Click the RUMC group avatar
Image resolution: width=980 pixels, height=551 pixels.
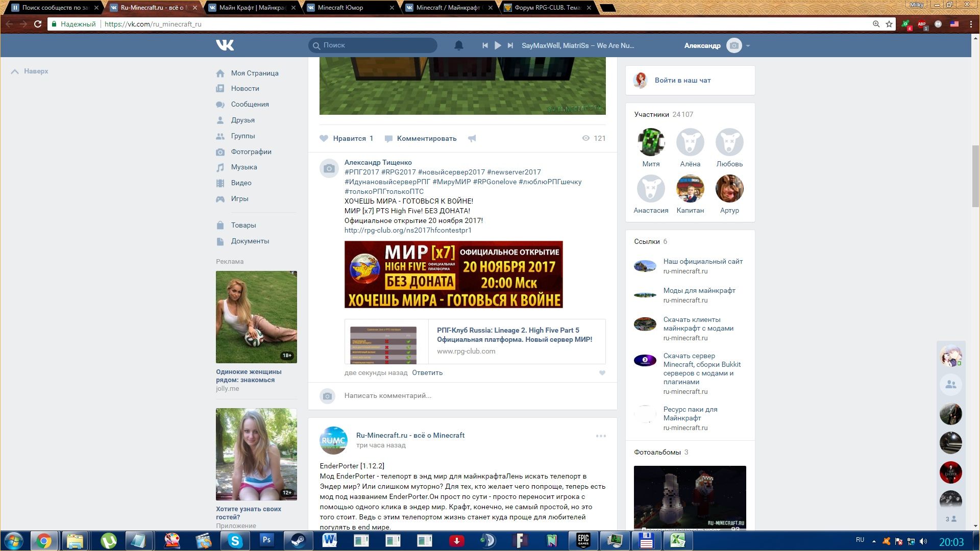coord(333,440)
